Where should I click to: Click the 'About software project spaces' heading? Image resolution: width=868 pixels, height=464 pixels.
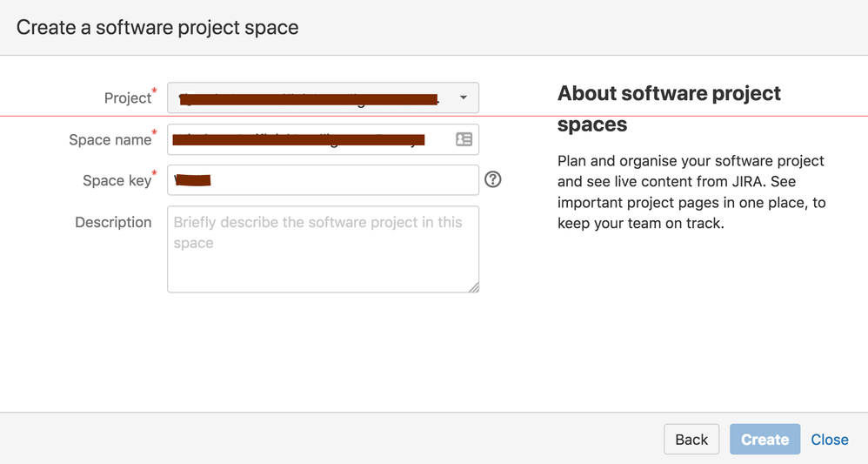click(669, 108)
